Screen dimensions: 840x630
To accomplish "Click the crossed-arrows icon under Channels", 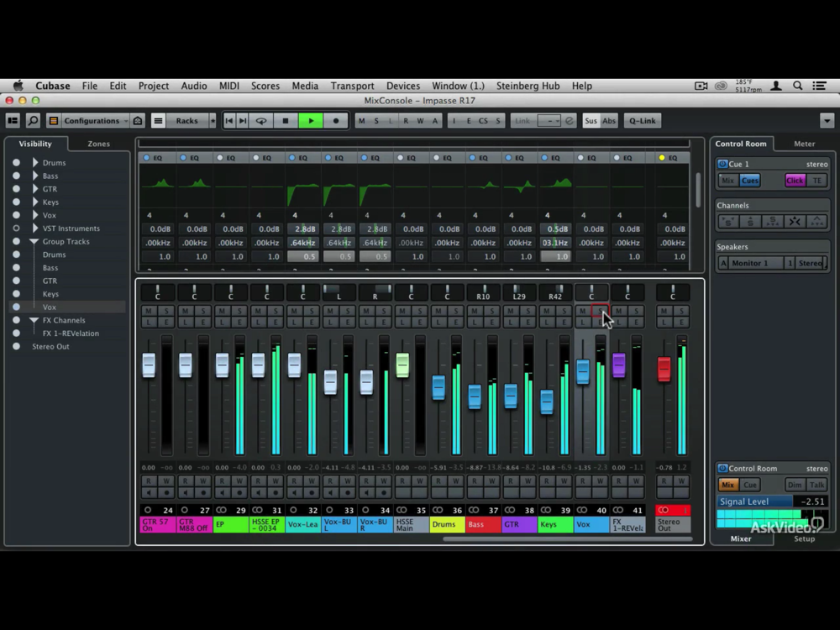I will [795, 221].
